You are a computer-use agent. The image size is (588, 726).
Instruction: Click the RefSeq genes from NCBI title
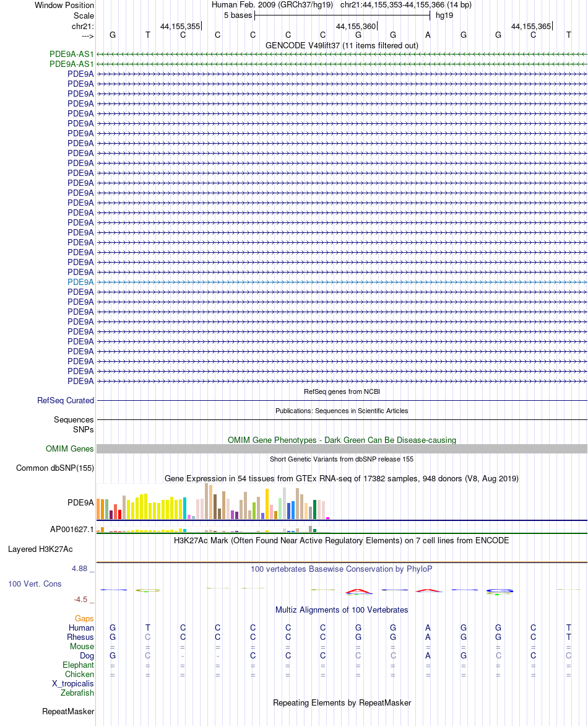(342, 391)
